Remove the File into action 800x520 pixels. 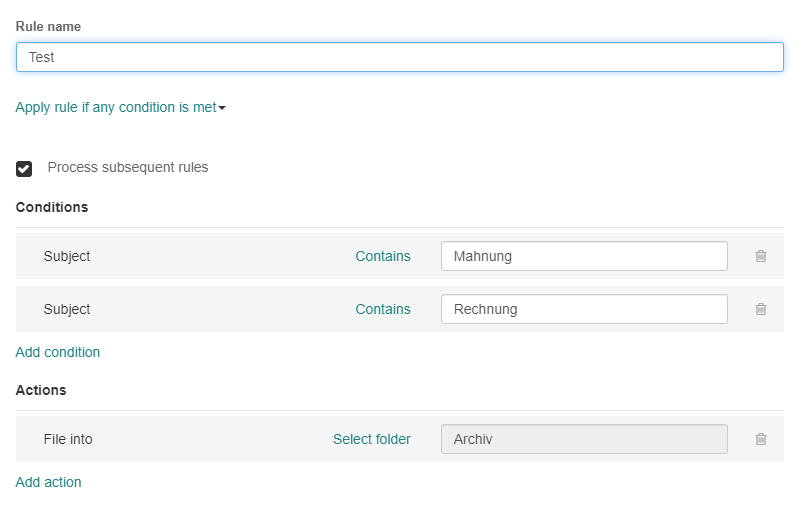(760, 439)
